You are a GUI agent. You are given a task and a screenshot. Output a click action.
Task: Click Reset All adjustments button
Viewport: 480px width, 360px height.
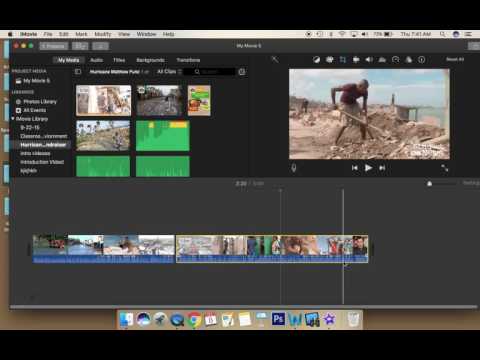click(455, 59)
